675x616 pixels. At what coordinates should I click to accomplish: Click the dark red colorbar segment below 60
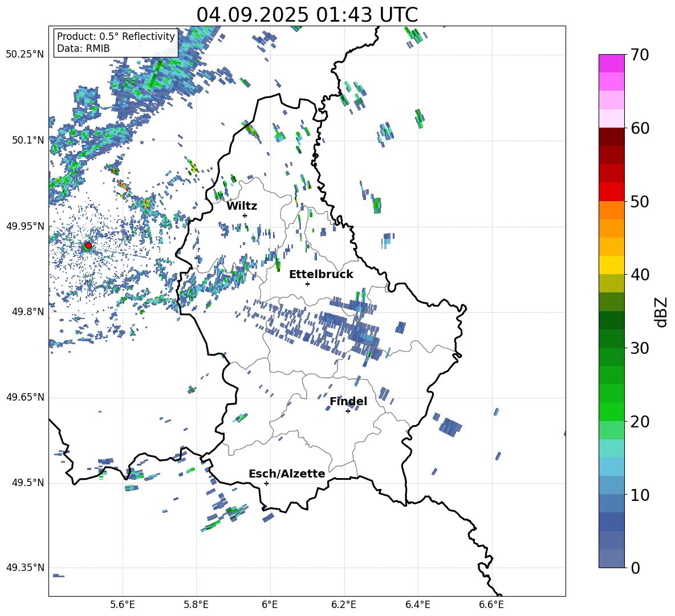(611, 137)
